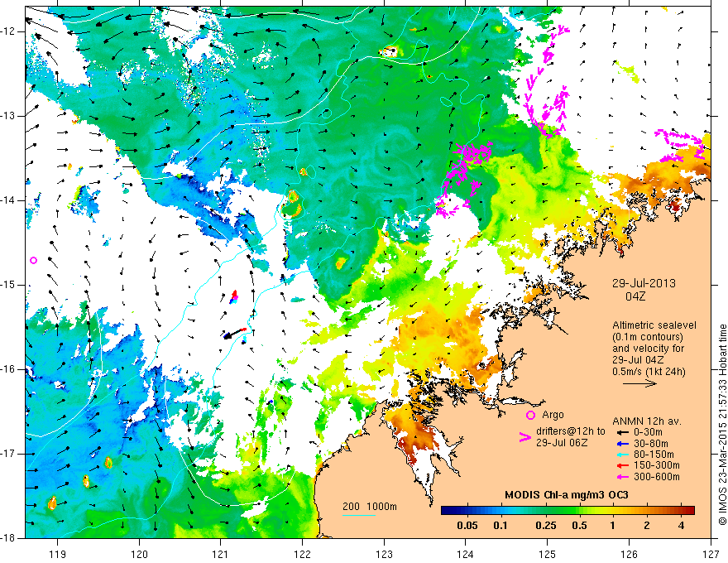Click the dark blue low end of the colorbar
Image resolution: width=728 pixels, height=563 pixels.
(x=448, y=511)
